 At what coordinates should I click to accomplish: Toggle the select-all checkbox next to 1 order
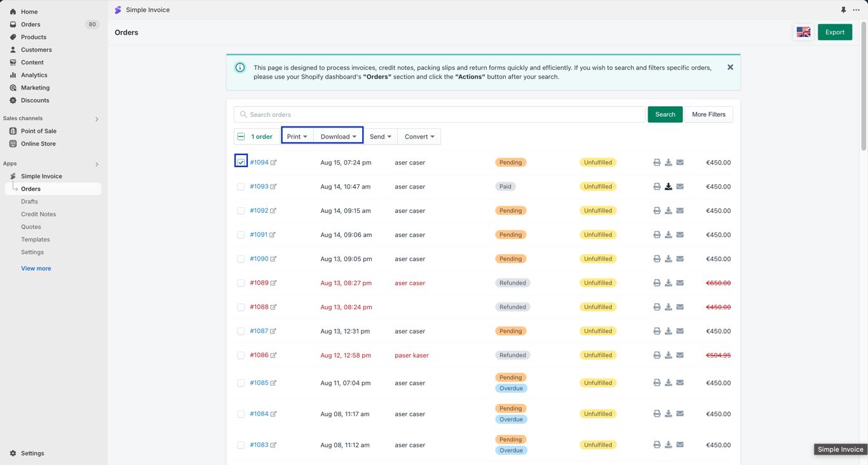coord(241,137)
